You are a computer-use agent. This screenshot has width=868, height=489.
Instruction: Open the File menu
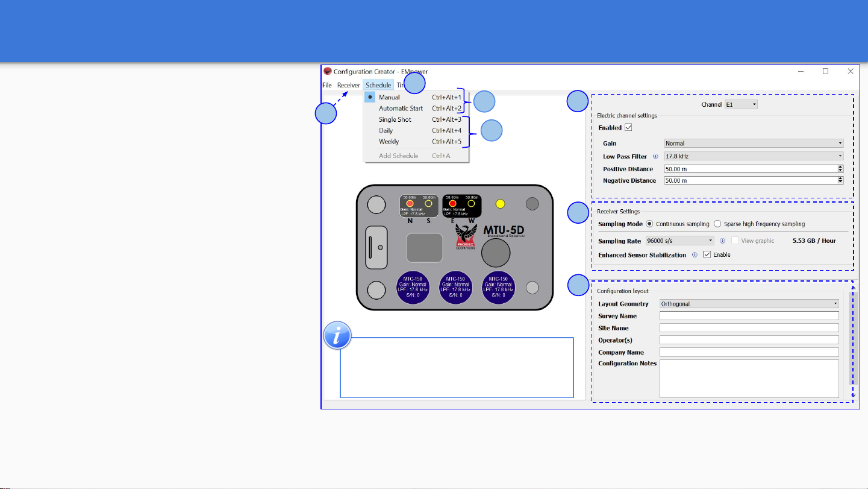pos(326,85)
